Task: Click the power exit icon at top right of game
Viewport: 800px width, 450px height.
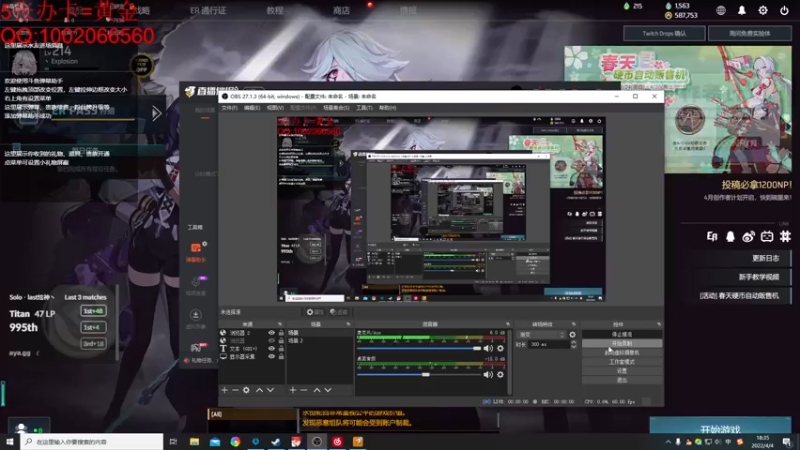Action: (784, 10)
